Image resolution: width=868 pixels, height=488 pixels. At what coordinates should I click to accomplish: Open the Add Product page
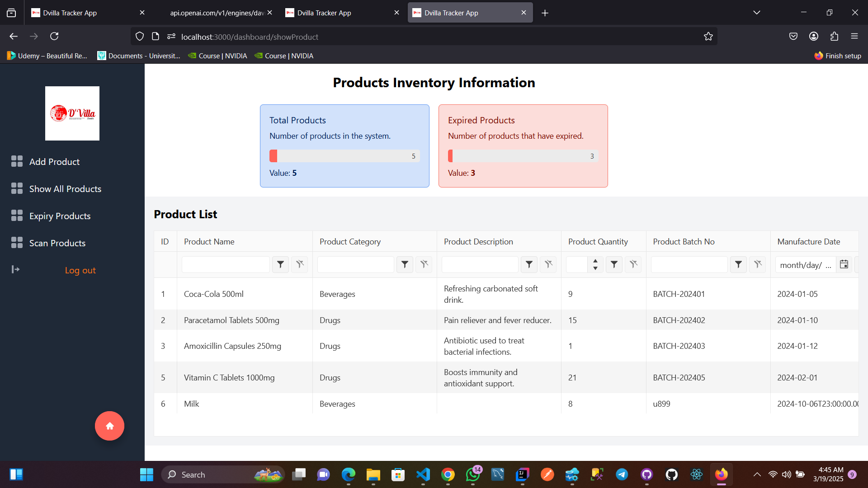[54, 162]
